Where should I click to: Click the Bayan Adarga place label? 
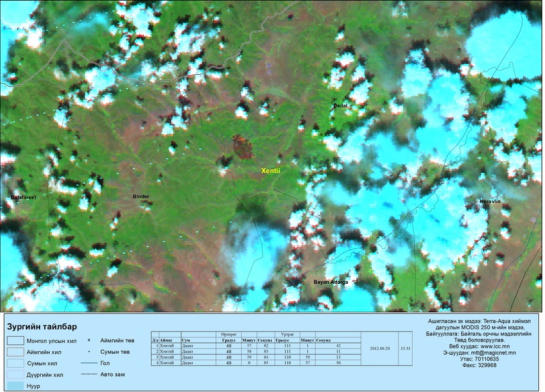pos(330,281)
